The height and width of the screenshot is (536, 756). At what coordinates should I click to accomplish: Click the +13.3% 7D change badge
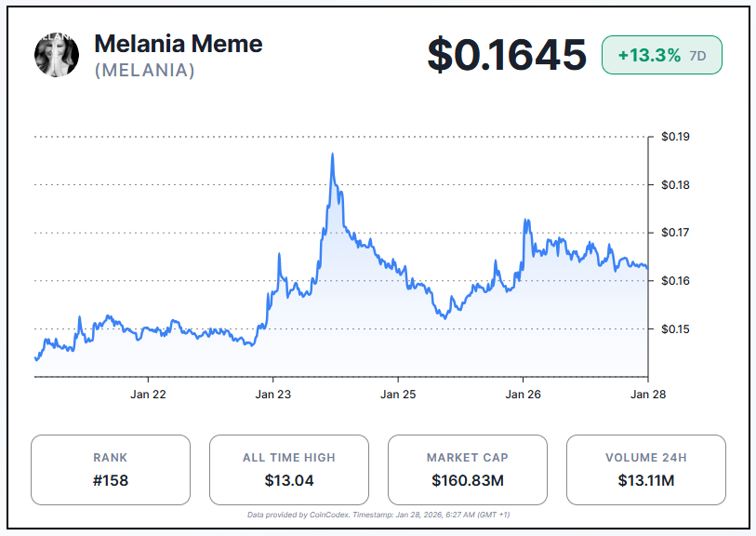point(661,55)
